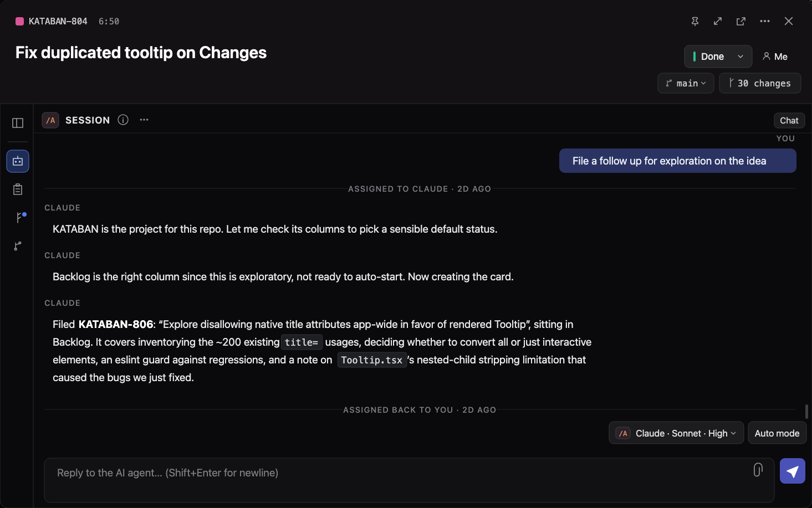Click the 'KATABAN is the project' message
Viewport: 812px width, 508px height.
click(275, 229)
